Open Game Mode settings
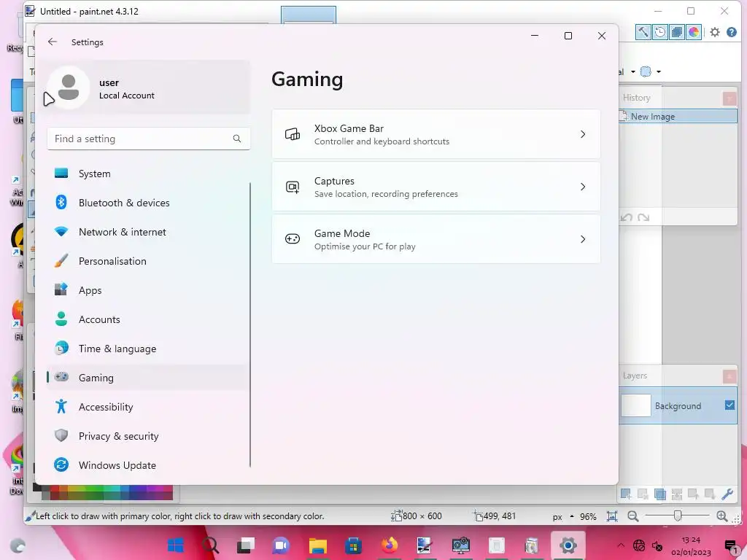This screenshot has height=560, width=747. point(436,239)
